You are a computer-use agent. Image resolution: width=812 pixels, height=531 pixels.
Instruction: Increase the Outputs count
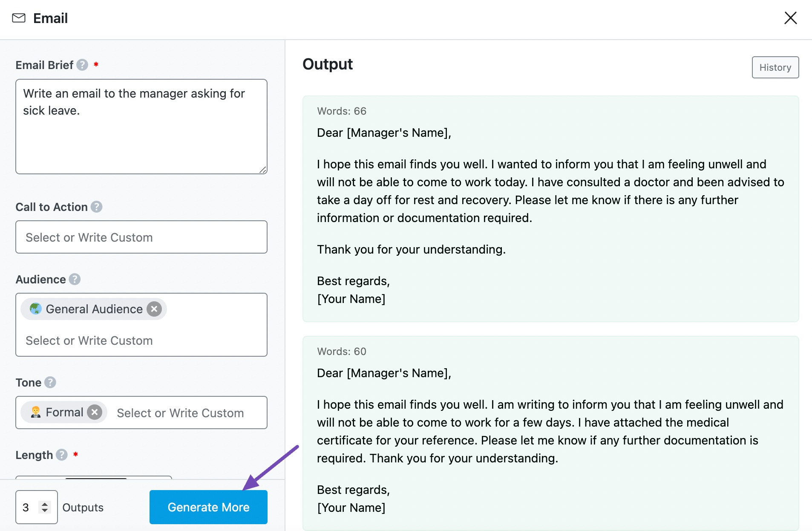point(45,504)
